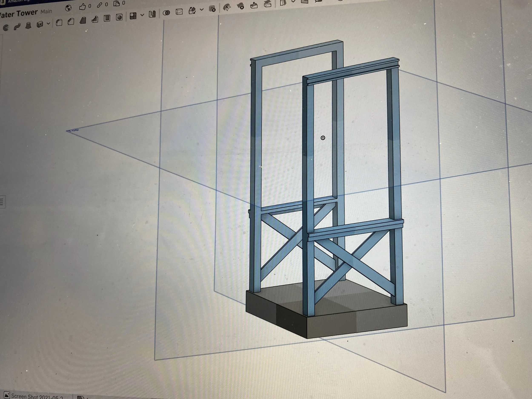The image size is (532, 399).
Task: Select the Delete part tool
Action: point(212,9)
